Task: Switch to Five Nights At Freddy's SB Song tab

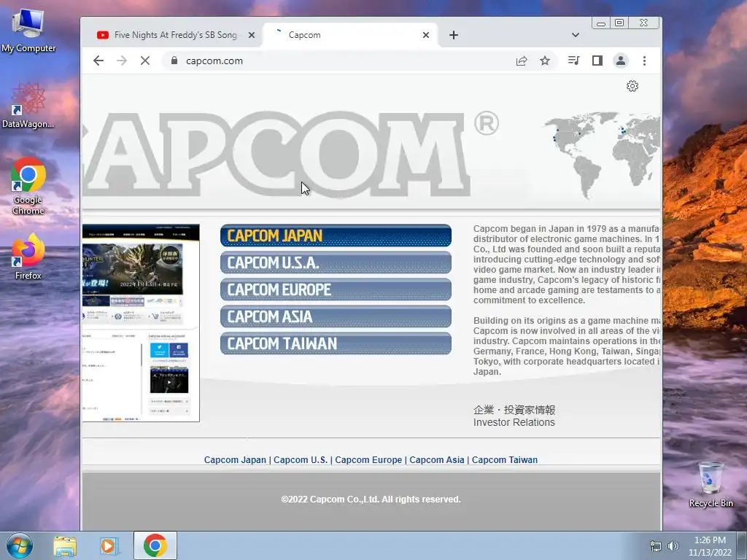Action: (x=175, y=35)
